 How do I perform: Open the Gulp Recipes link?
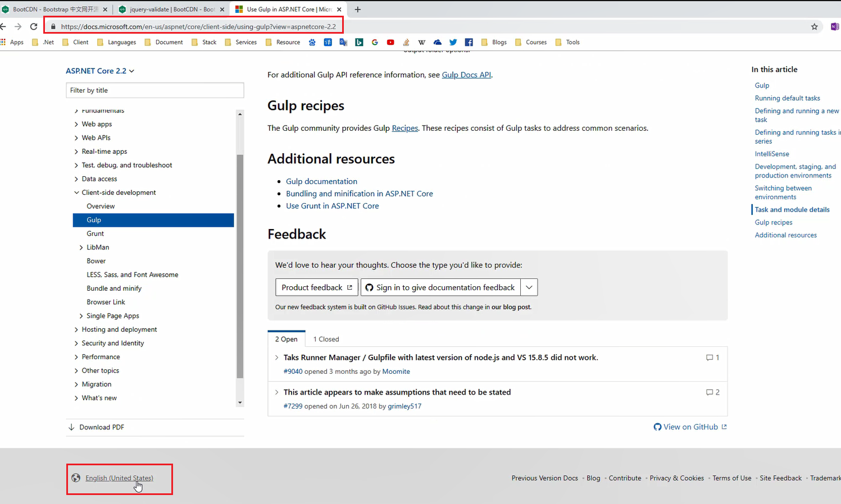405,128
